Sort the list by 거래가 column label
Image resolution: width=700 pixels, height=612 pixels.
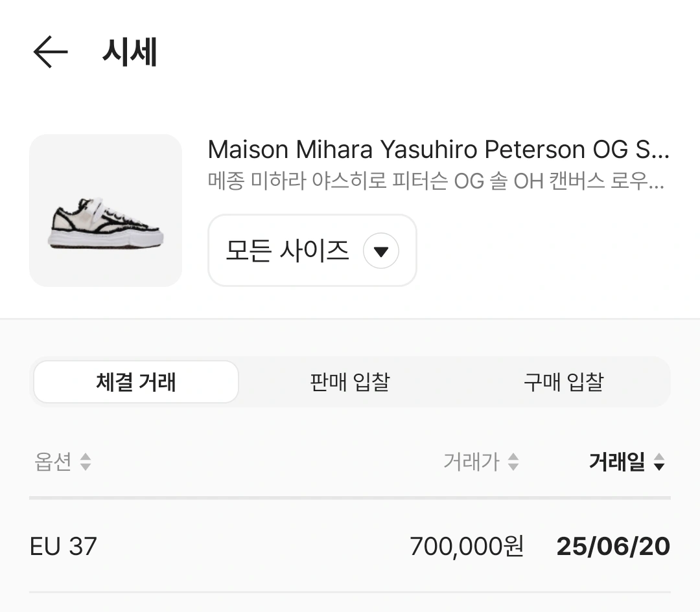471,462
